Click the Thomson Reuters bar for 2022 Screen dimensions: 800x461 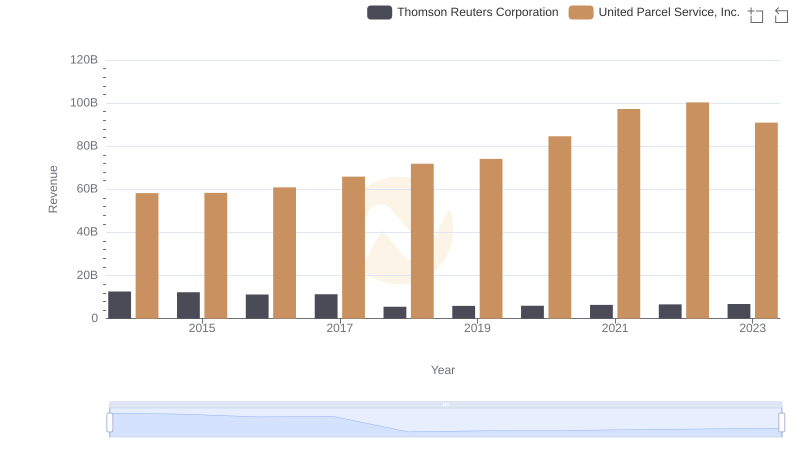pyautogui.click(x=670, y=311)
